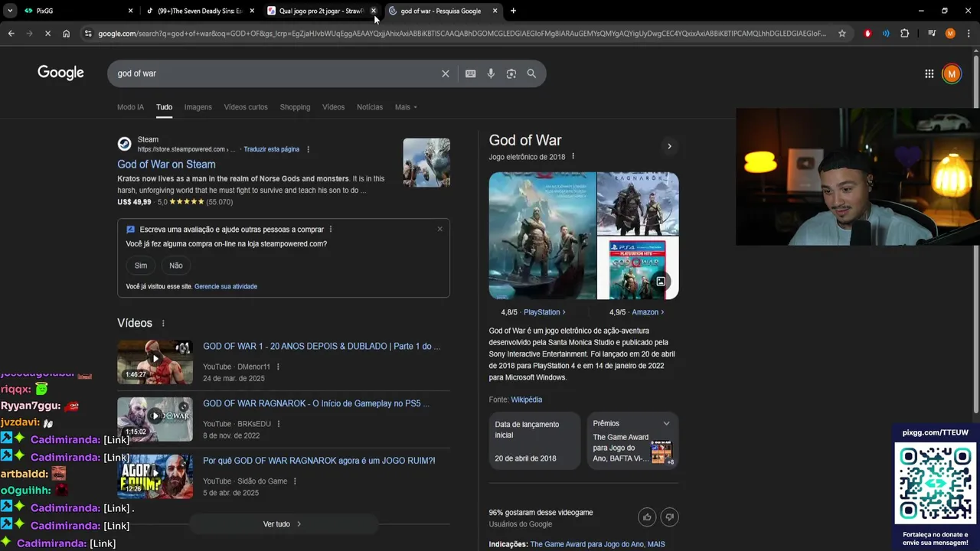980x551 pixels.
Task: Open the Chrome profile avatar in the toolbar
Action: [950, 34]
